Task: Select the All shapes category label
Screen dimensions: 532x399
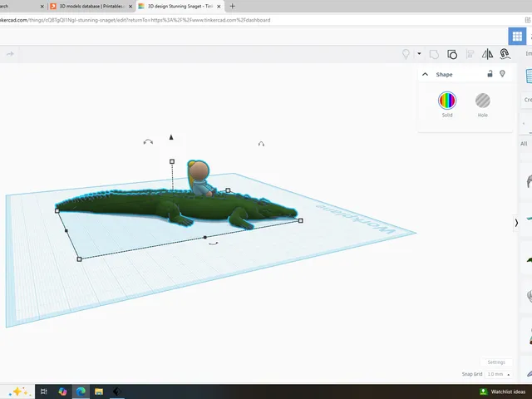Action: [x=524, y=144]
